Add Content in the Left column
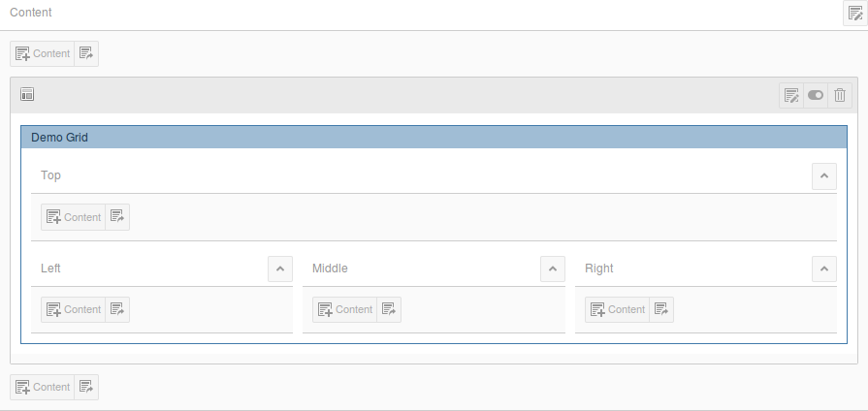 coord(74,309)
